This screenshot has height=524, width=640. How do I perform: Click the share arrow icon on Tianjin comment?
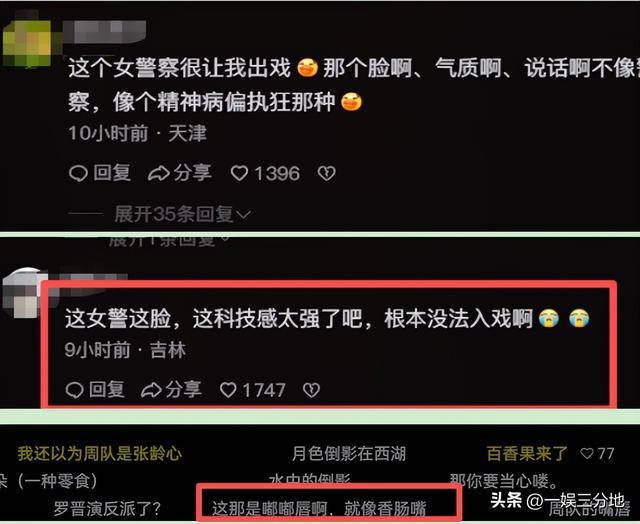pyautogui.click(x=158, y=173)
